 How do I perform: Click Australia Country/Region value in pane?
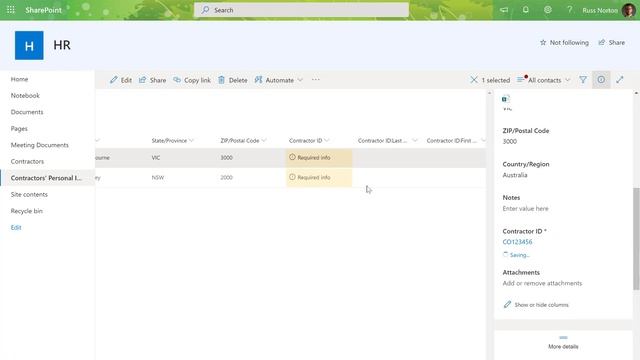pyautogui.click(x=515, y=175)
